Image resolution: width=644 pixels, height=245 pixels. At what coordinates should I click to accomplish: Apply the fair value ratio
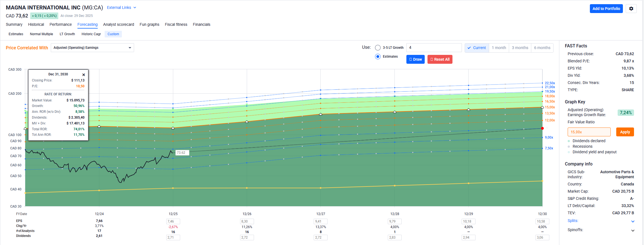click(625, 132)
